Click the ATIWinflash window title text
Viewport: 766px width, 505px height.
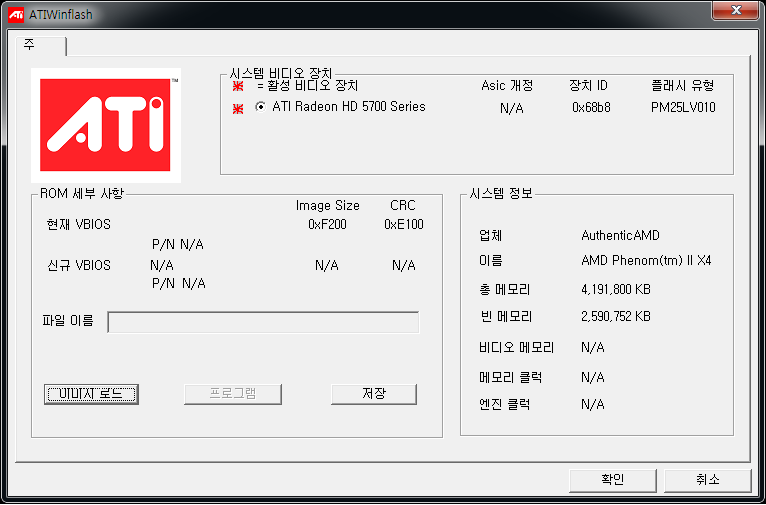tap(61, 15)
